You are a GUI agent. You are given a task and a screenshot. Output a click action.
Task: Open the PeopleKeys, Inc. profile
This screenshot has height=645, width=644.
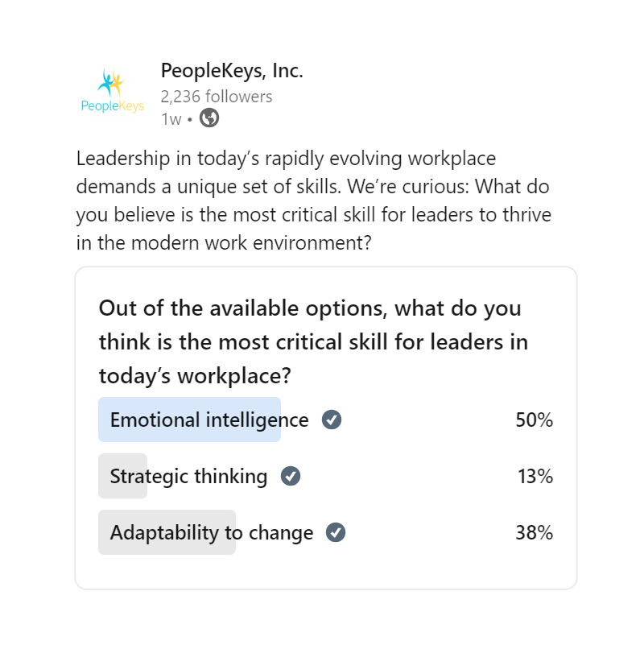[x=232, y=70]
